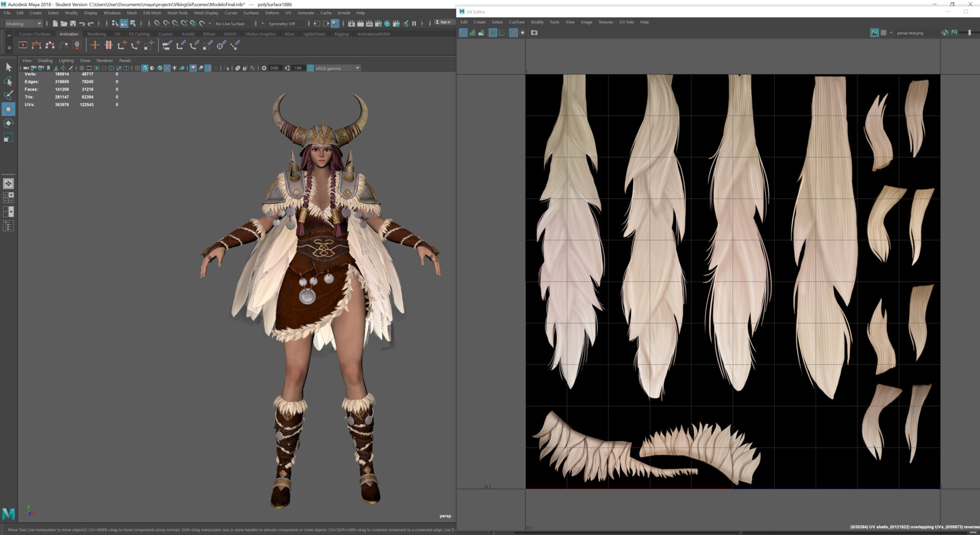Switch to the Rendering shelf tab

click(96, 34)
